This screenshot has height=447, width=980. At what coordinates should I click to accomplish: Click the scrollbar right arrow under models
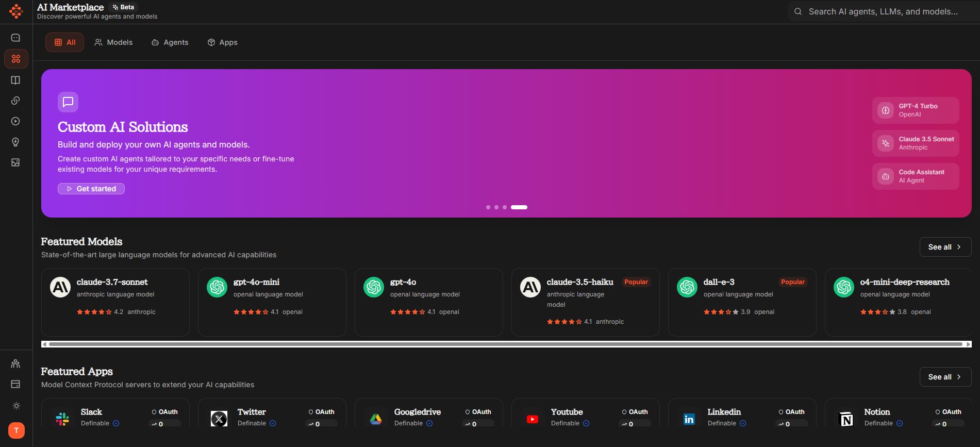click(968, 344)
